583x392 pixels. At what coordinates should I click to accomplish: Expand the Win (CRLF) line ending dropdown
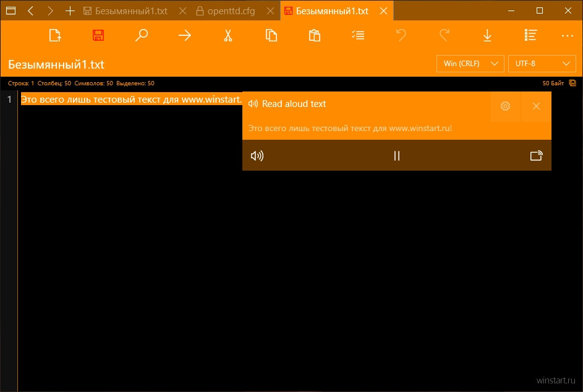(x=470, y=64)
